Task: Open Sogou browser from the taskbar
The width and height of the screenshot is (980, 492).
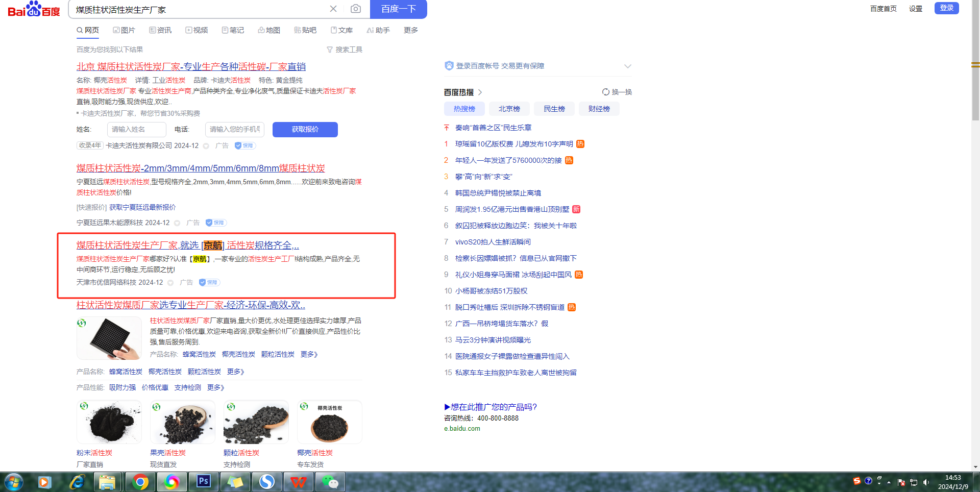Action: [267, 482]
